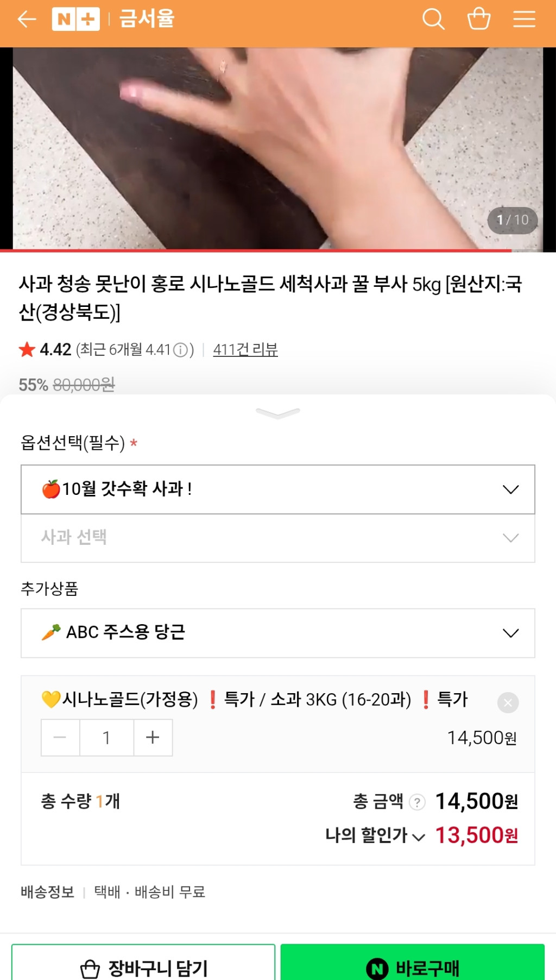Remove the selected 시나노골드 option

[x=508, y=702]
